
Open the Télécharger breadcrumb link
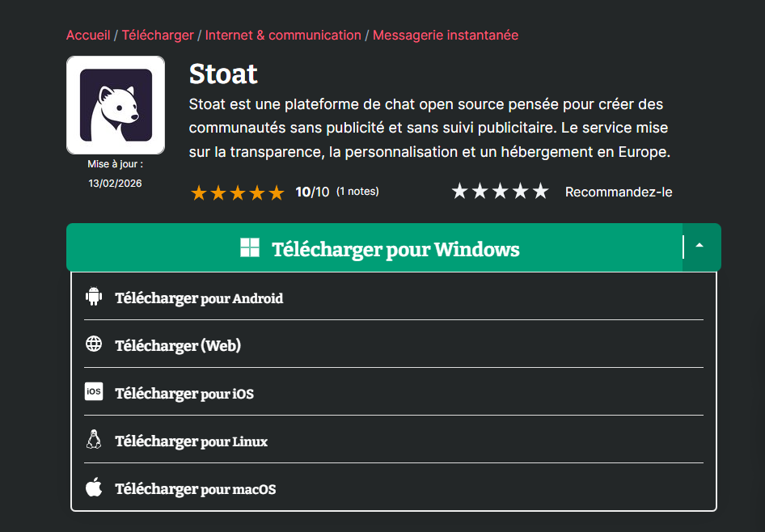click(x=158, y=36)
